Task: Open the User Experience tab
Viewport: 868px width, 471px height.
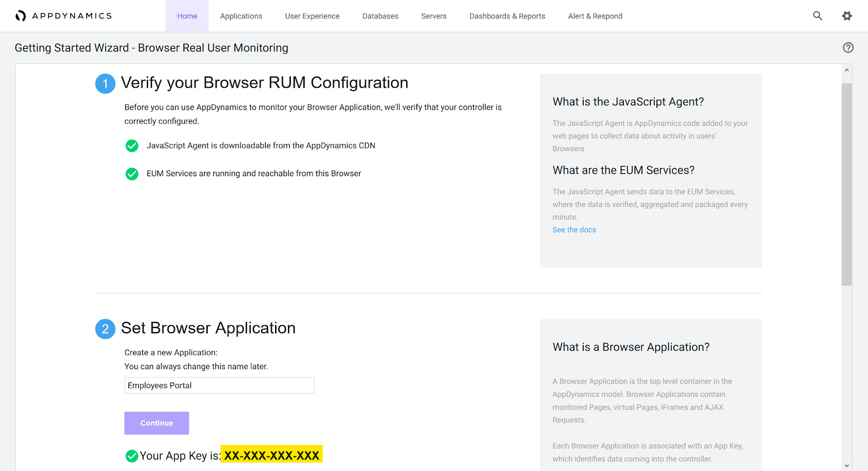Action: (x=312, y=16)
